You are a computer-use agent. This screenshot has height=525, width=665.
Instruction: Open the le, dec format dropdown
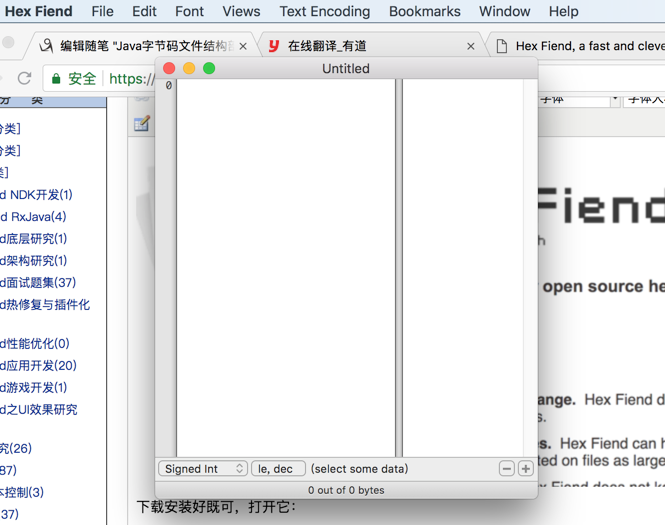click(x=278, y=469)
